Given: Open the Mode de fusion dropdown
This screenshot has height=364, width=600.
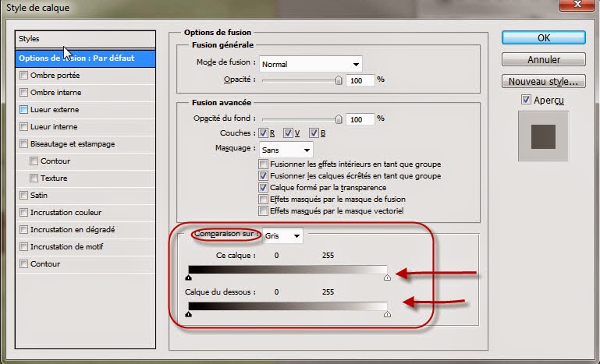Looking at the screenshot, I should click(x=311, y=64).
